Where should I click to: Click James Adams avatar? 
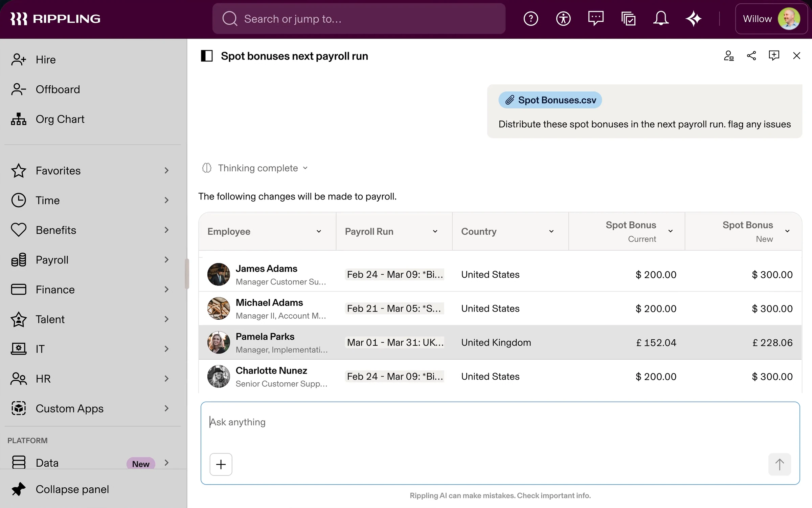(219, 274)
